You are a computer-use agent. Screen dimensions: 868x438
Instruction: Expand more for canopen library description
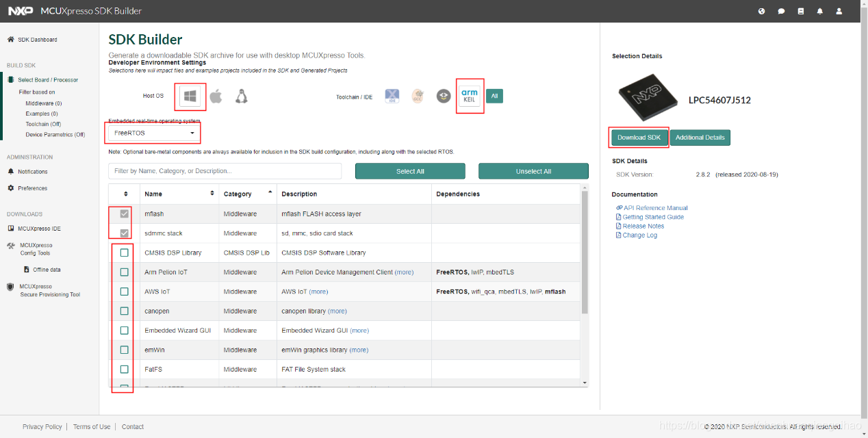pyautogui.click(x=337, y=311)
